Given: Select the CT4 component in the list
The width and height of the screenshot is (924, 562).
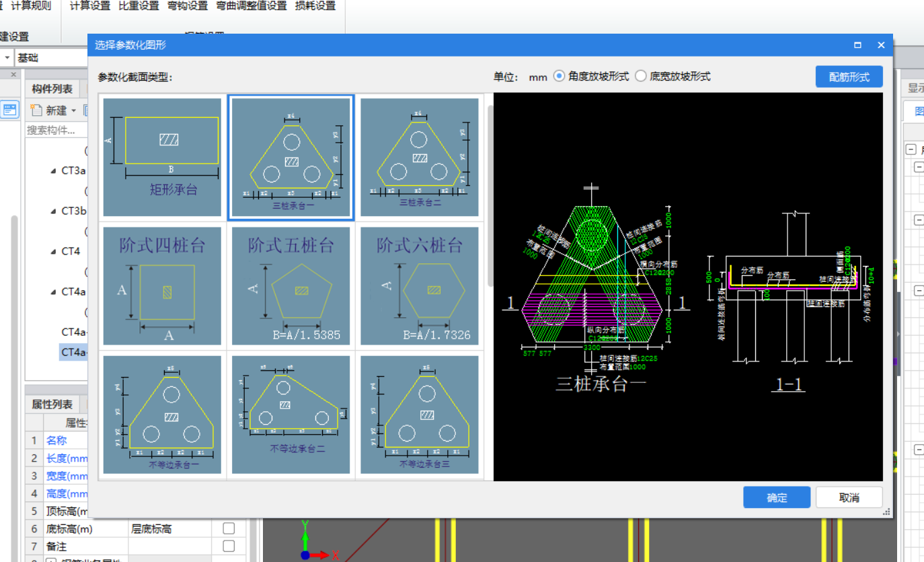Looking at the screenshot, I should (71, 252).
